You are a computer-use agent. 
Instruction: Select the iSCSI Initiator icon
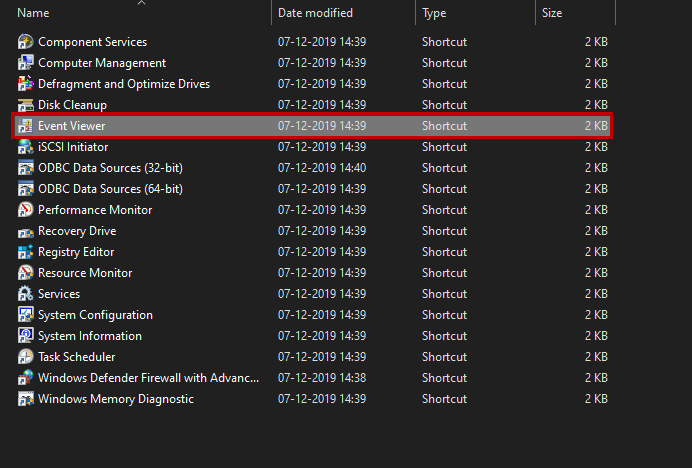point(26,147)
